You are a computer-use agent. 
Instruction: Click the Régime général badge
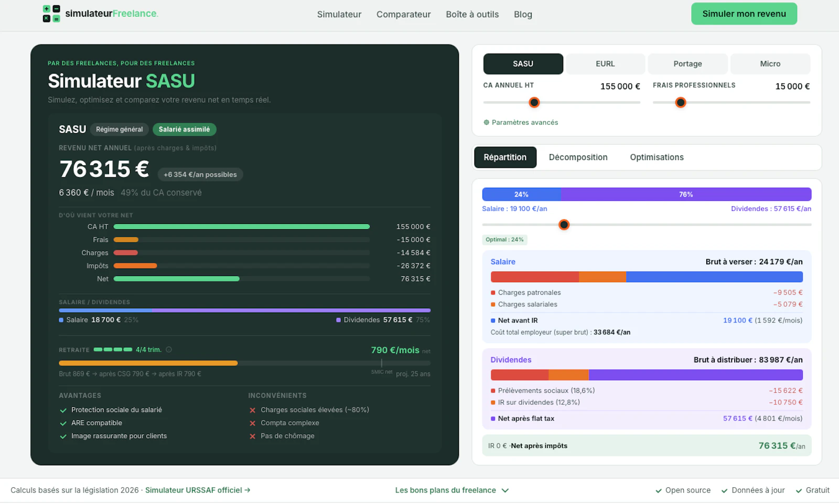tap(119, 129)
